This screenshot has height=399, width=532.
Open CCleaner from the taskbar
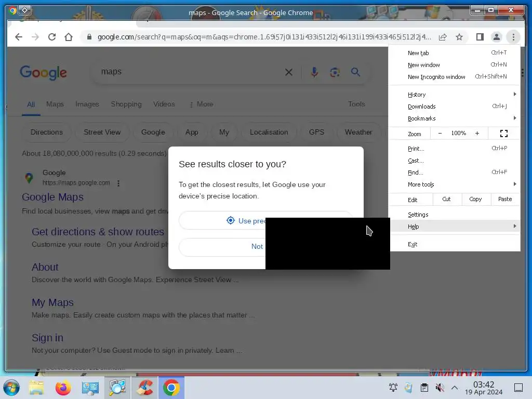tap(144, 388)
